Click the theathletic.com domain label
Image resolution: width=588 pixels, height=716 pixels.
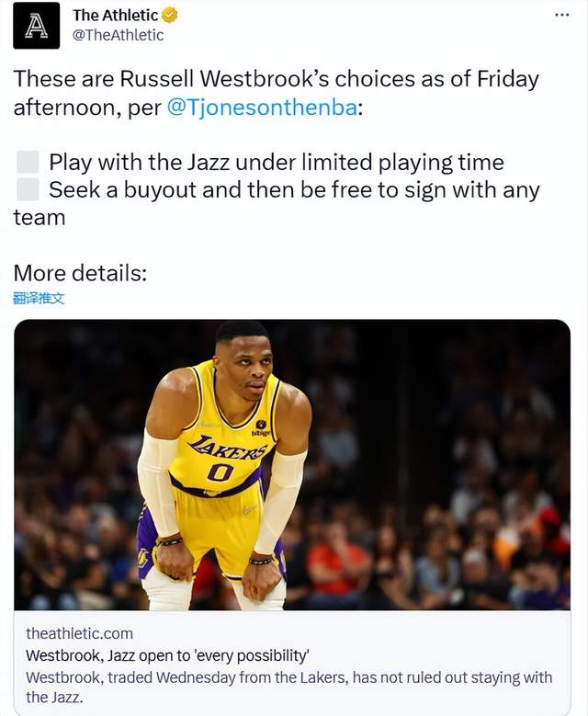pyautogui.click(x=79, y=633)
